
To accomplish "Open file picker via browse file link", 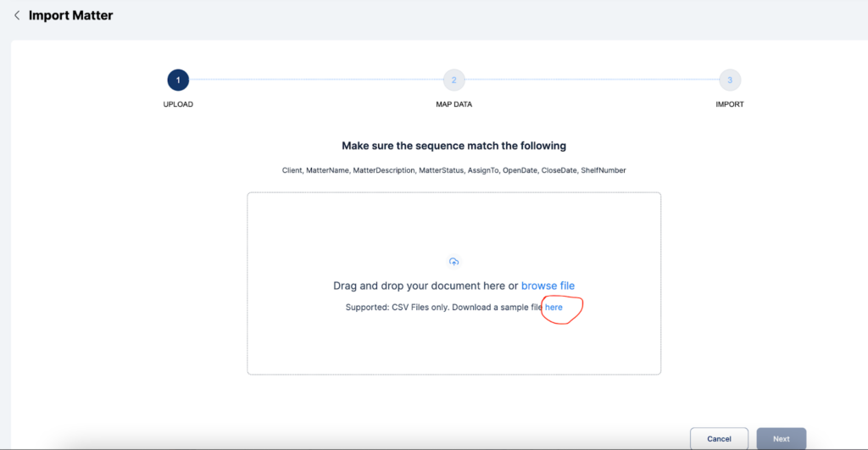I will pos(548,286).
